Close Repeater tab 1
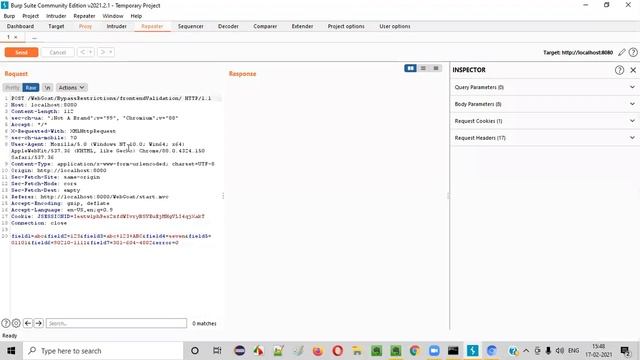The image size is (640, 360). [x=16, y=37]
